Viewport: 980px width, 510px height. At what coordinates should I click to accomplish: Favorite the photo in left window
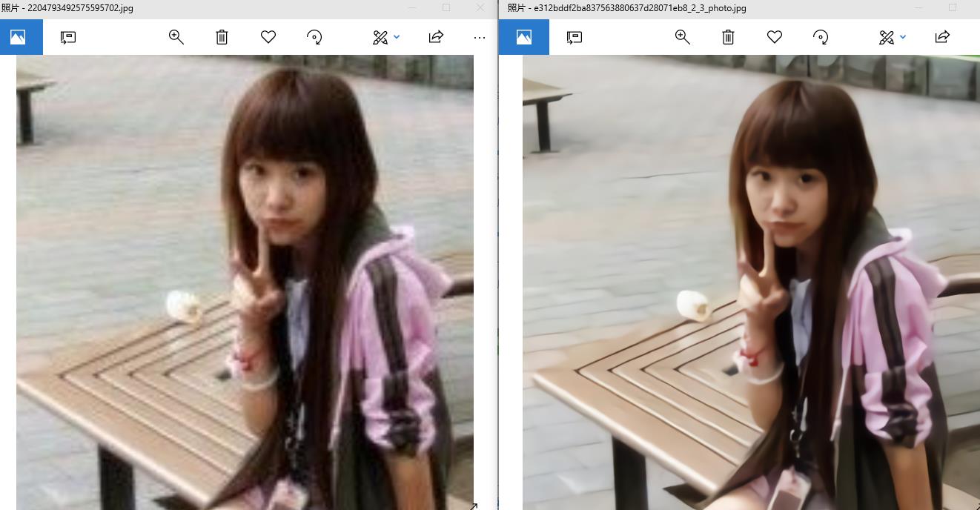(268, 37)
